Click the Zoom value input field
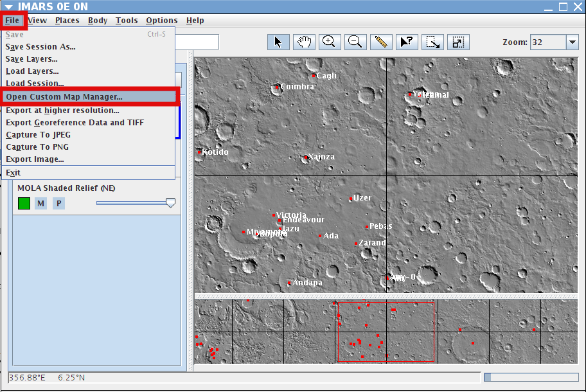The width and height of the screenshot is (586, 392). (548, 42)
